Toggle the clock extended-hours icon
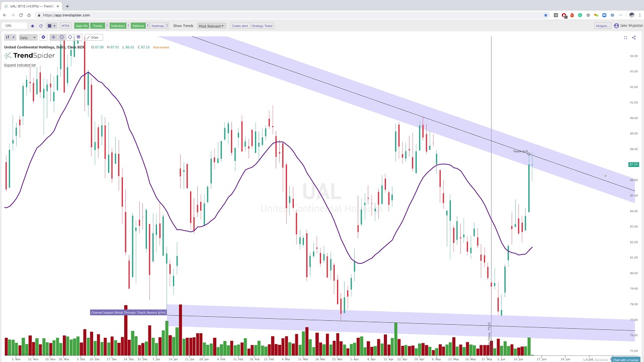644x362 pixels. (x=62, y=37)
